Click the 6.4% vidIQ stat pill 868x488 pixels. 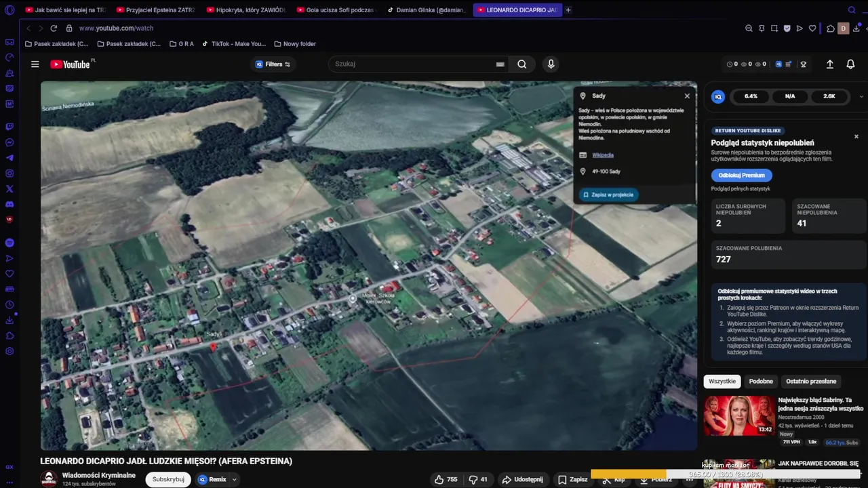click(751, 96)
